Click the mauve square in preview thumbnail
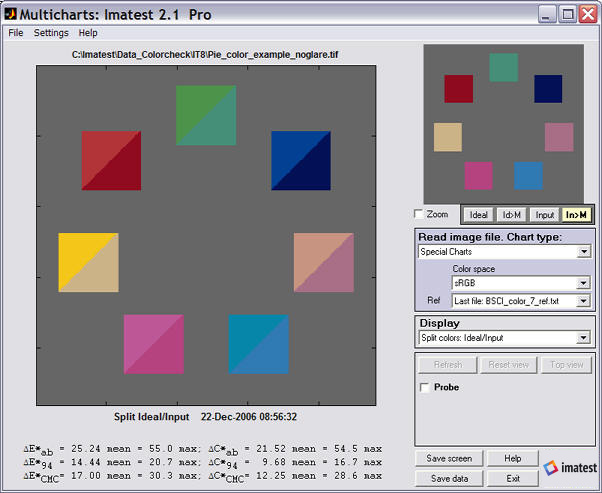The width and height of the screenshot is (602, 493). tap(559, 137)
